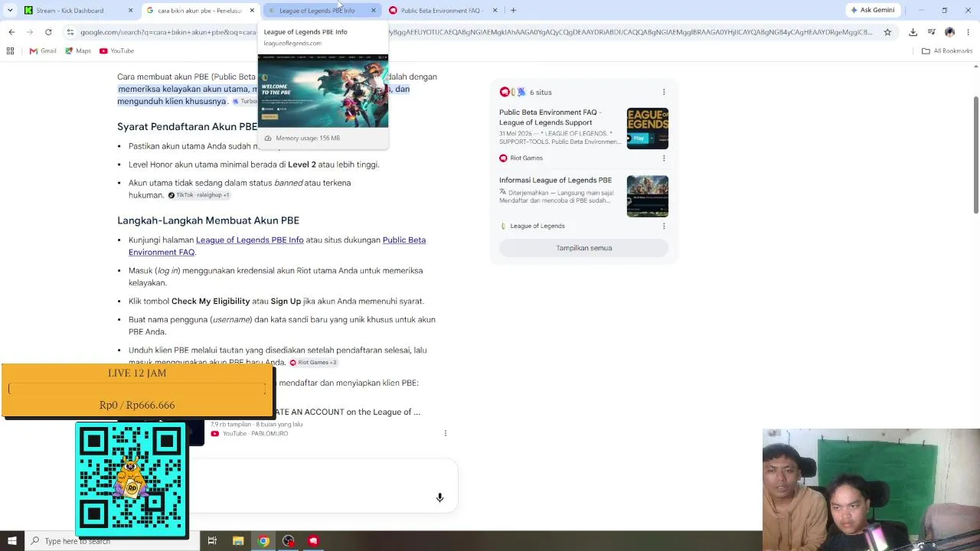Open options for the Riot Games source
The height and width of the screenshot is (551, 980).
point(664,158)
